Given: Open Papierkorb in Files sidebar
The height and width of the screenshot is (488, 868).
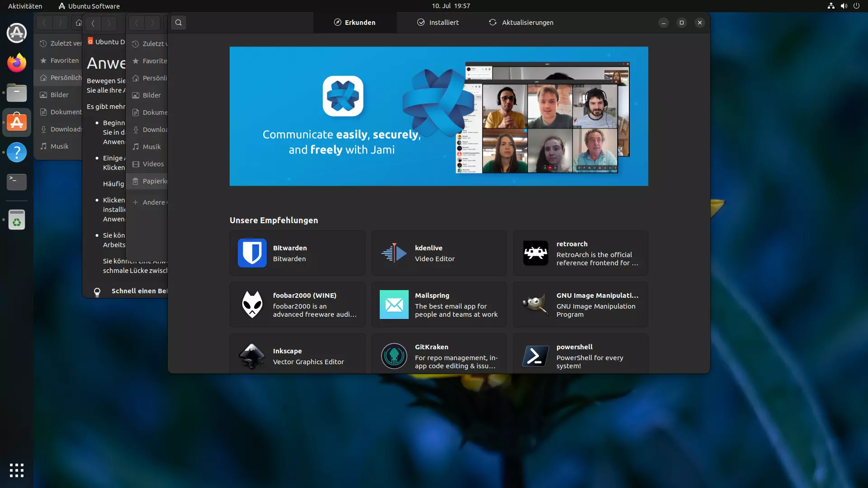Looking at the screenshot, I should pyautogui.click(x=147, y=181).
